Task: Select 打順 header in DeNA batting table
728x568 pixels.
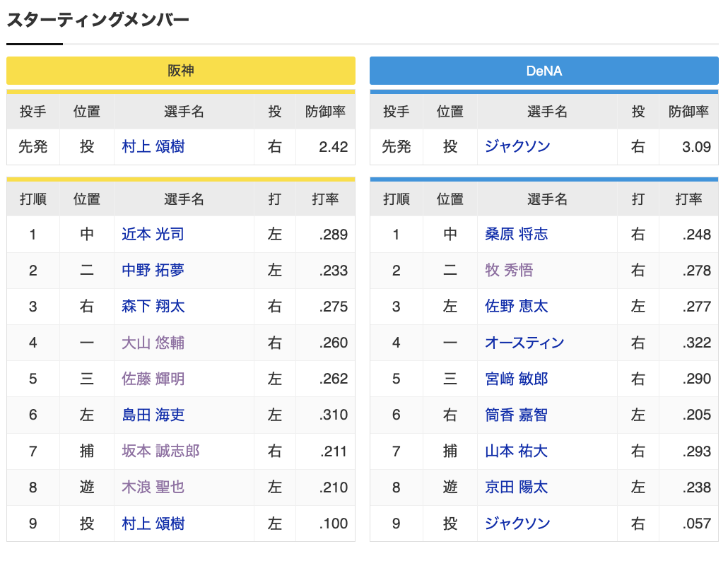Action: (396, 199)
